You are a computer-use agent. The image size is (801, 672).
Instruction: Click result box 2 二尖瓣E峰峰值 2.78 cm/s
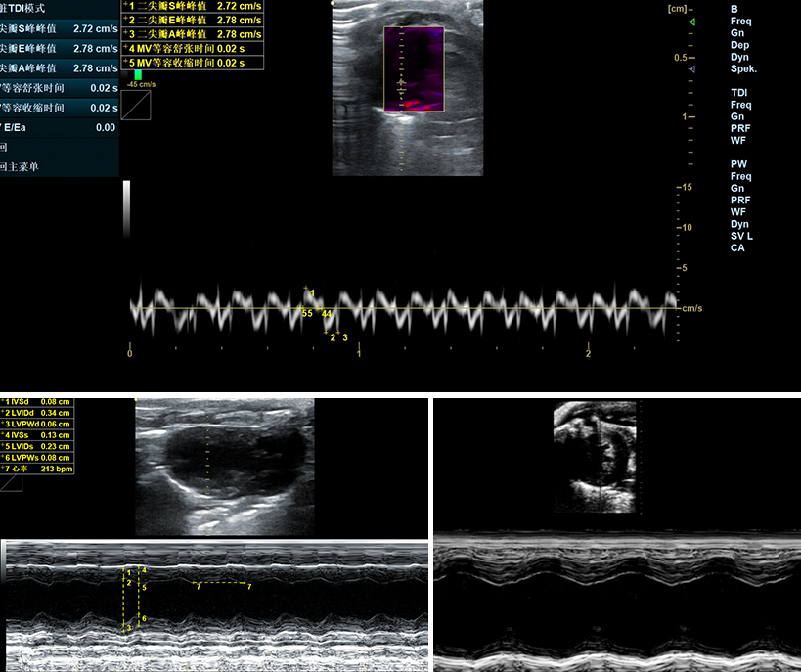[193, 20]
